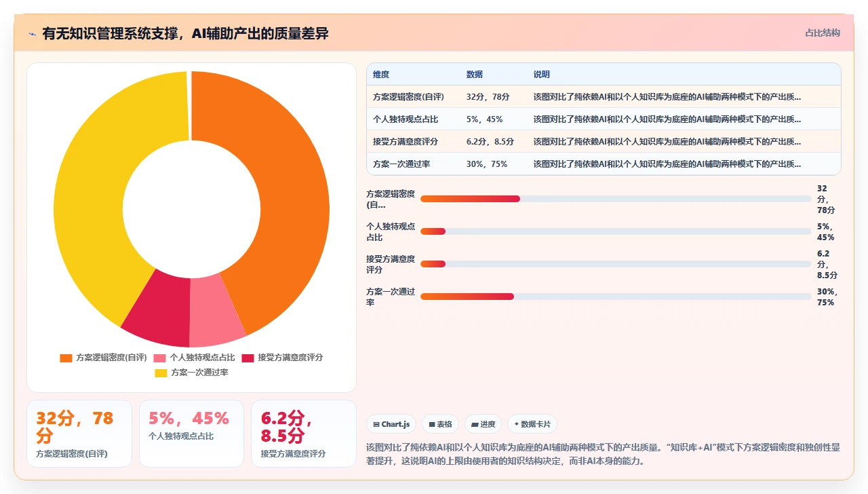The image size is (868, 494).
Task: Select the 表格 tag chip
Action: 440,424
